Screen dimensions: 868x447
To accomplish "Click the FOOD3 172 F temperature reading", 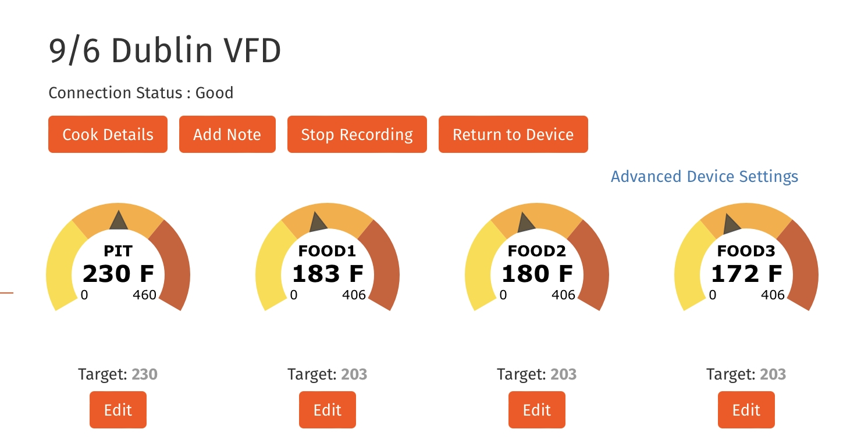I will click(746, 273).
